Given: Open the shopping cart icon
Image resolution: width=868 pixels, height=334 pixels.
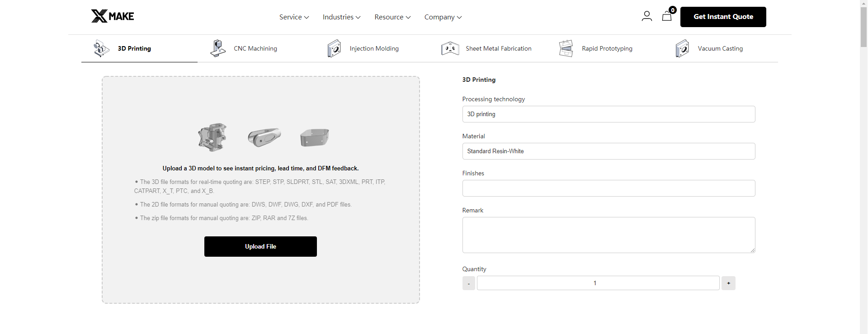Looking at the screenshot, I should pos(667,16).
